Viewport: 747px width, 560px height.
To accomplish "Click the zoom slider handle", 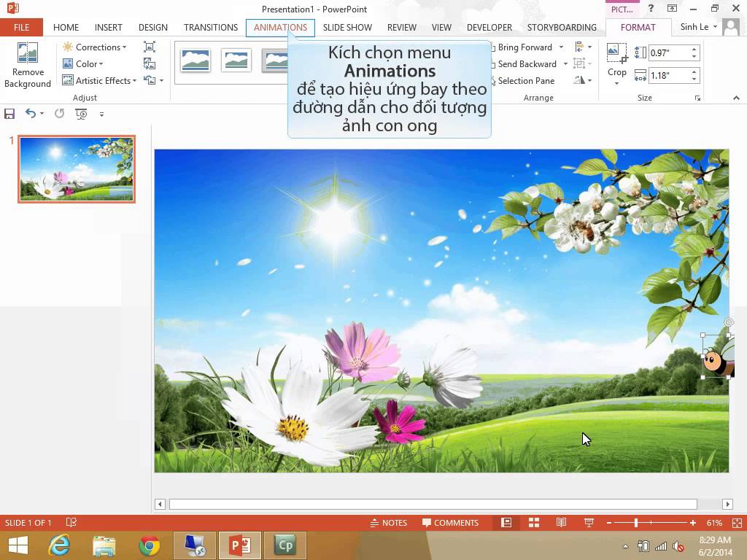I will point(636,522).
